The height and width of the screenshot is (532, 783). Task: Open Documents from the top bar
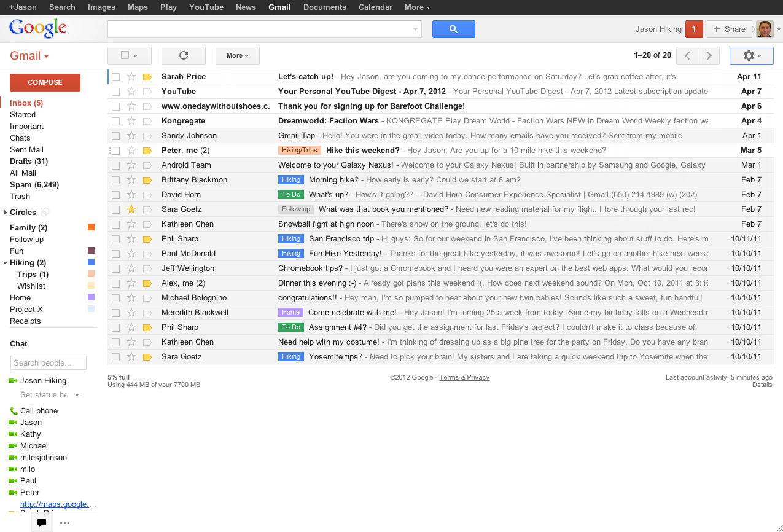pyautogui.click(x=325, y=7)
